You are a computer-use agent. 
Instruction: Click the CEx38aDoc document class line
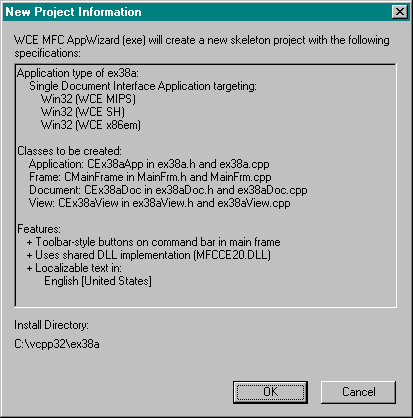point(168,190)
